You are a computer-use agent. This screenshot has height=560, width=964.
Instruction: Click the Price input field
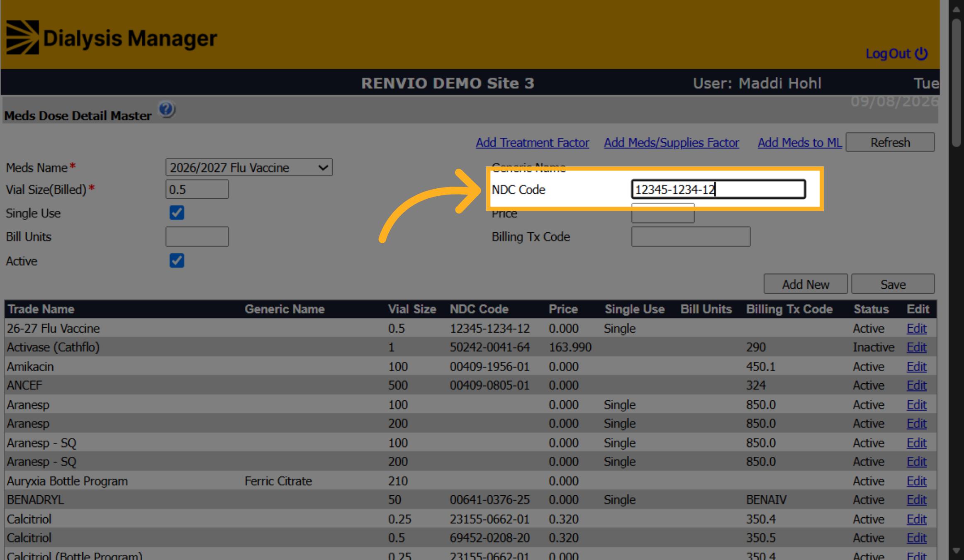[663, 214]
